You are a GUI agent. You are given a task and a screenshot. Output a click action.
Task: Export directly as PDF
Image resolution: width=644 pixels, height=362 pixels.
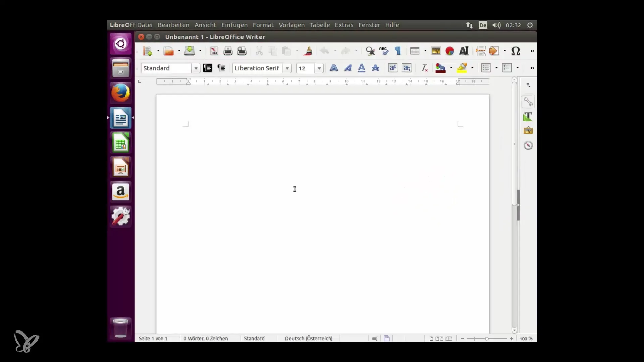214,51
